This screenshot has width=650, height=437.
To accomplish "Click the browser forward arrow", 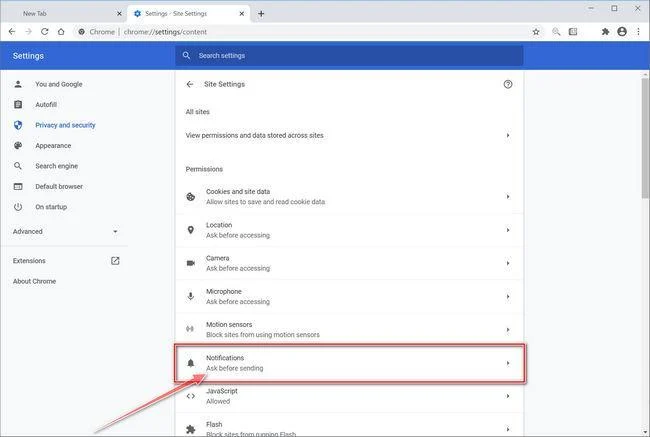I will [28, 32].
